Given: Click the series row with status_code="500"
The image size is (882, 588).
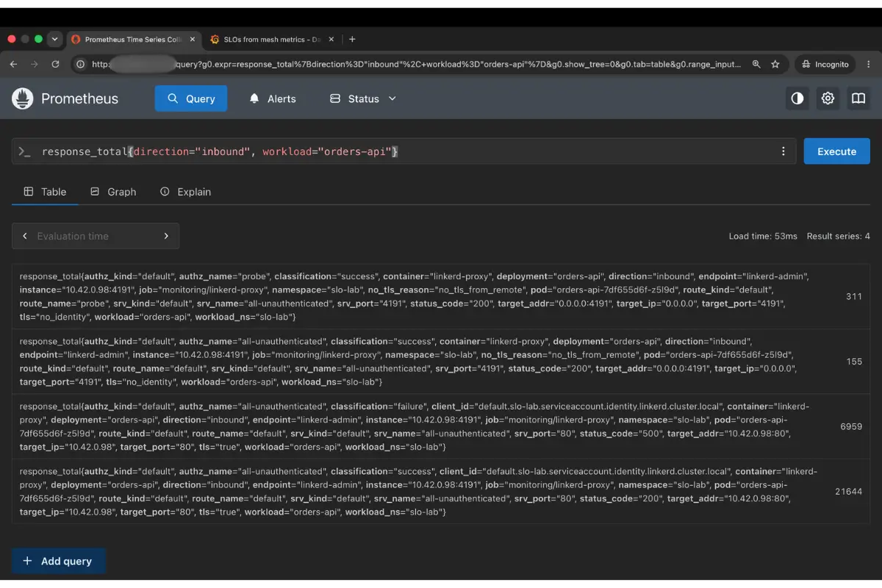Looking at the screenshot, I should (x=441, y=426).
